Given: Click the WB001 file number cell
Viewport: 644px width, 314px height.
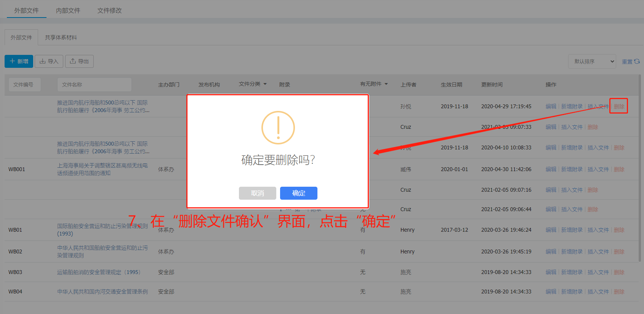Looking at the screenshot, I should [17, 169].
